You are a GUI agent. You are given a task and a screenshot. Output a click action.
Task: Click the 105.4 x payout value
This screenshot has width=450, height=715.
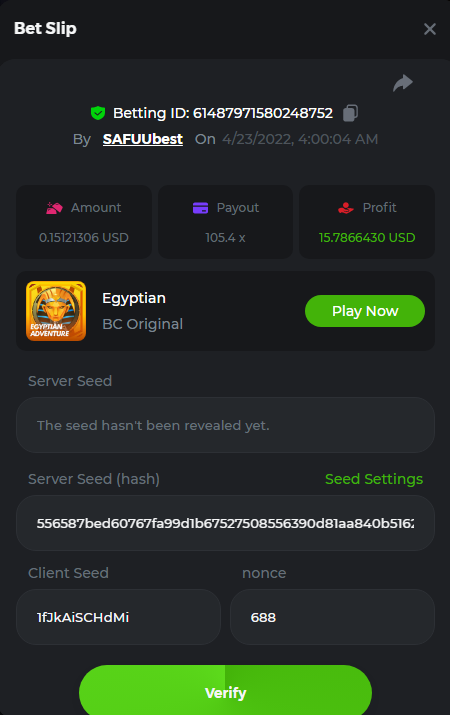[225, 238]
